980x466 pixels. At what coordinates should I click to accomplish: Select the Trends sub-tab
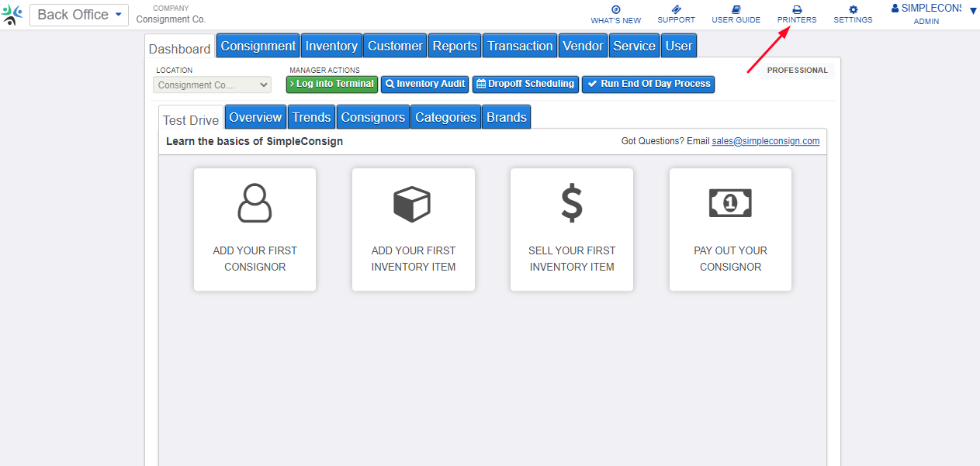tap(312, 117)
